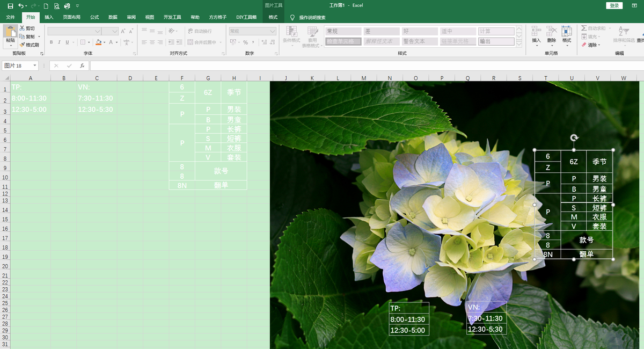Open Merge & Center (合并后居中) dropdown arrow
Screen dimensions: 644x349
click(221, 42)
